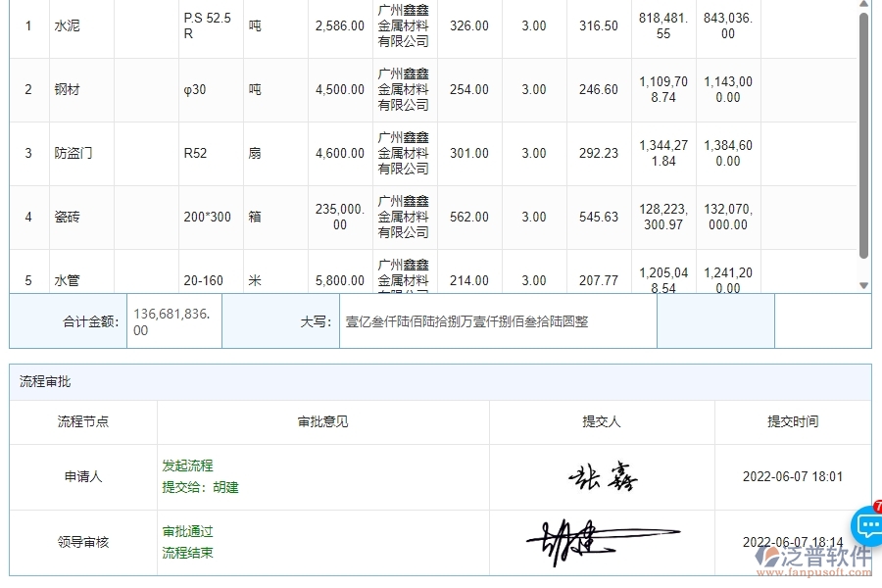Click the 流程结束 status text

point(186,551)
